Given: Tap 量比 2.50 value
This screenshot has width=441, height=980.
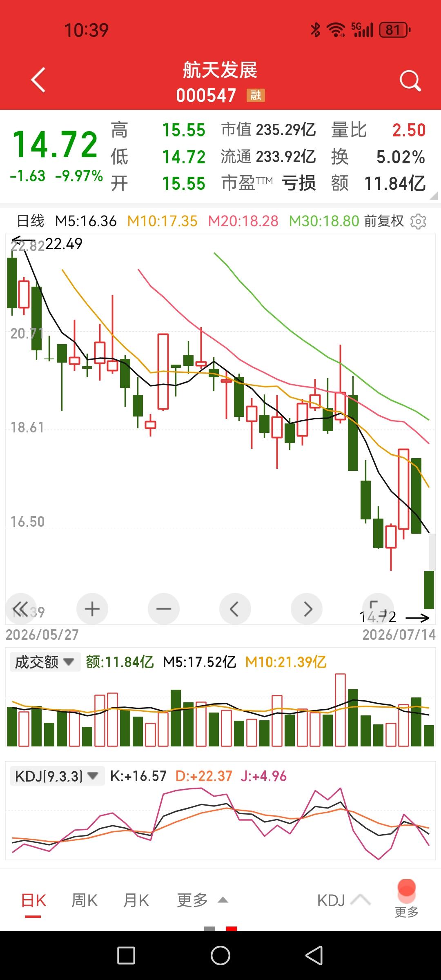Looking at the screenshot, I should pos(409,130).
